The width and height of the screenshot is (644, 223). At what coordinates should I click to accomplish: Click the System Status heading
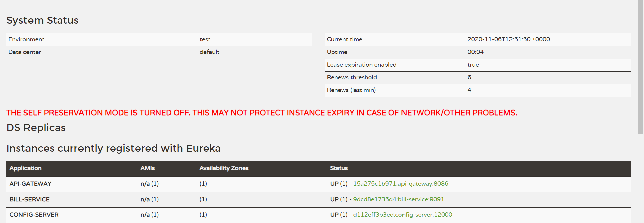point(43,20)
